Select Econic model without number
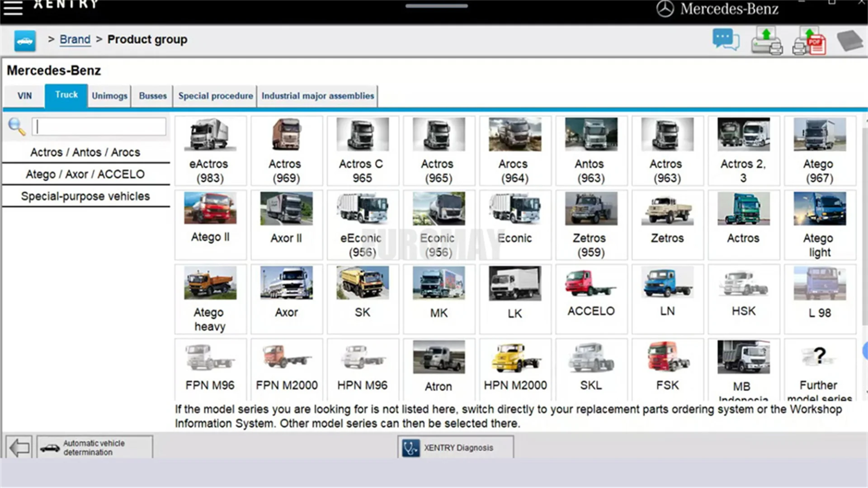Viewport: 868px width, 488px height. click(x=515, y=225)
